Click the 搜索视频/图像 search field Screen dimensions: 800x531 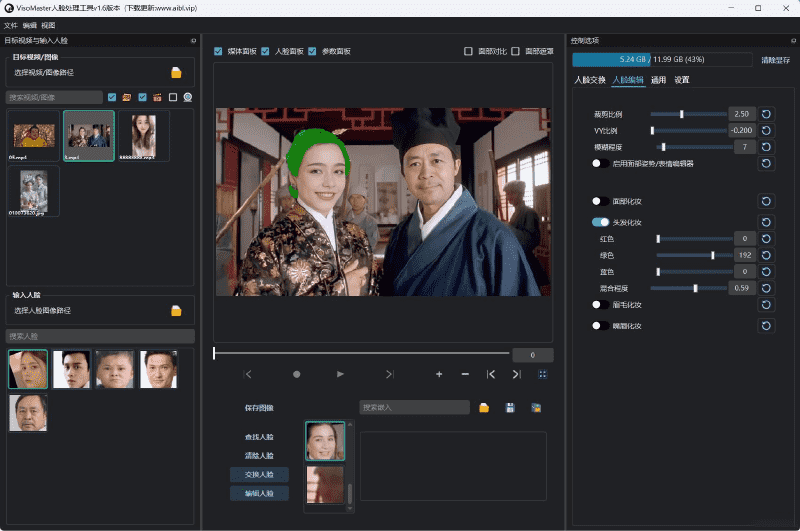click(55, 97)
